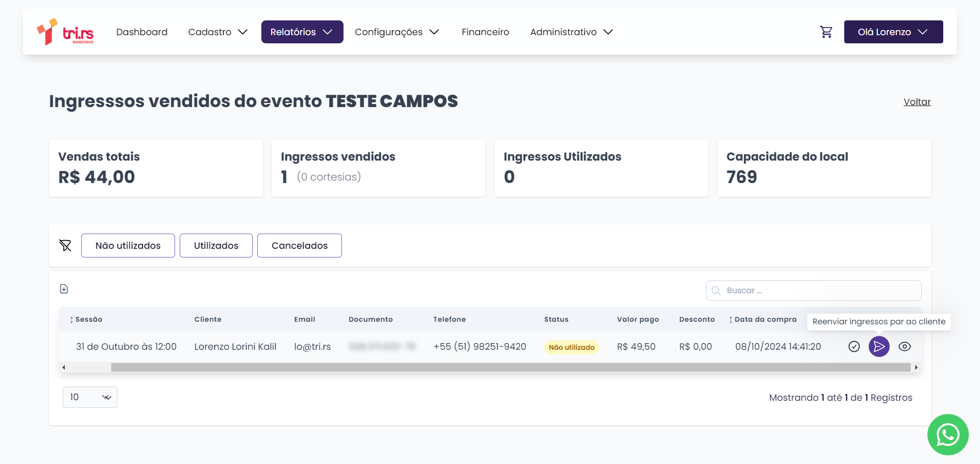Screen dimensions: 980x464
Task: View ticket details with the eye icon
Action: click(904, 347)
